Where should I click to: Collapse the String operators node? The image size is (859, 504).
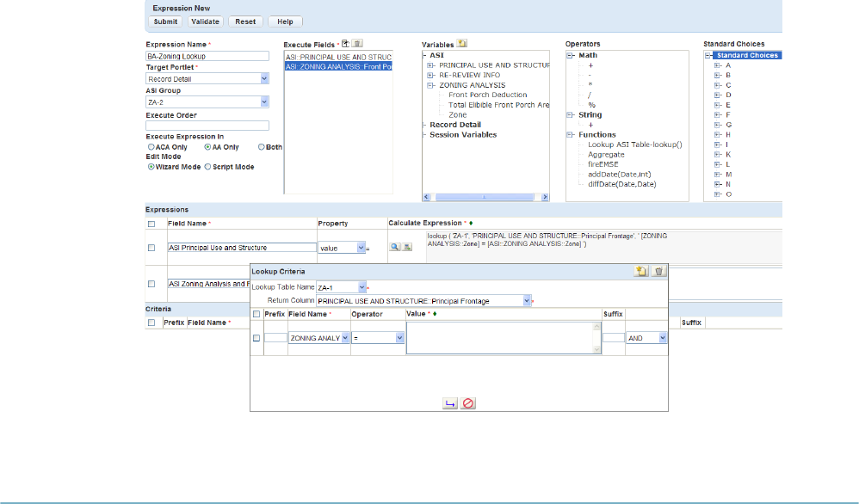click(x=571, y=115)
